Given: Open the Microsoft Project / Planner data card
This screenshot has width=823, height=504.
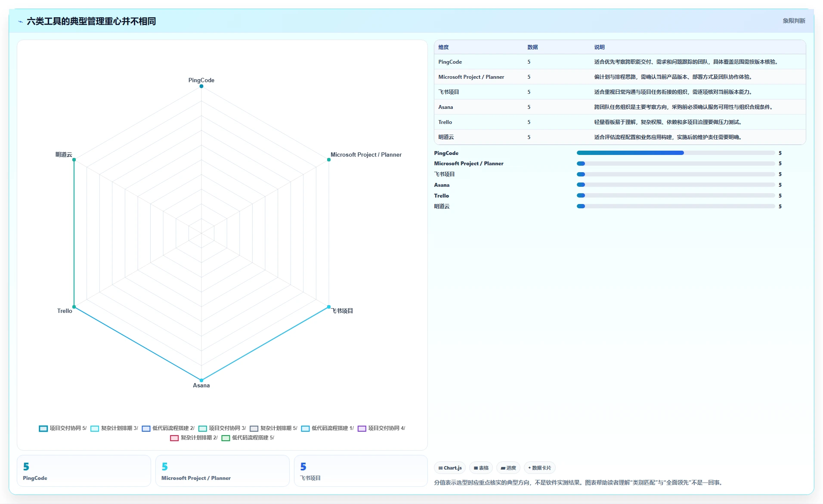Looking at the screenshot, I should point(223,471).
